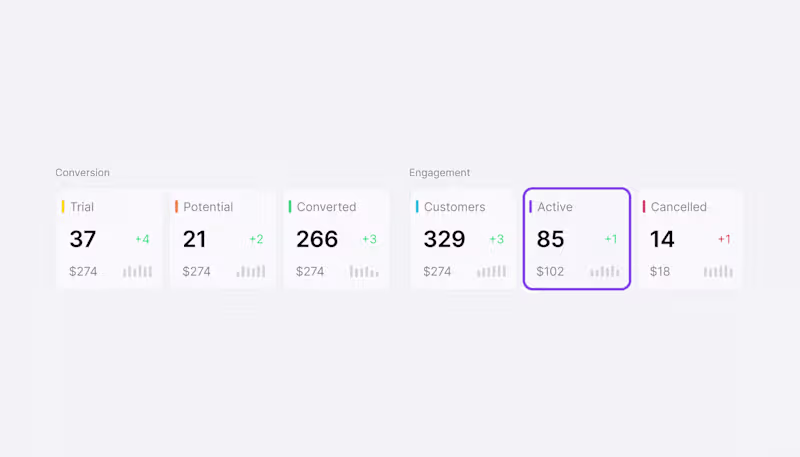Click the mini bar chart in Active card

coord(605,271)
